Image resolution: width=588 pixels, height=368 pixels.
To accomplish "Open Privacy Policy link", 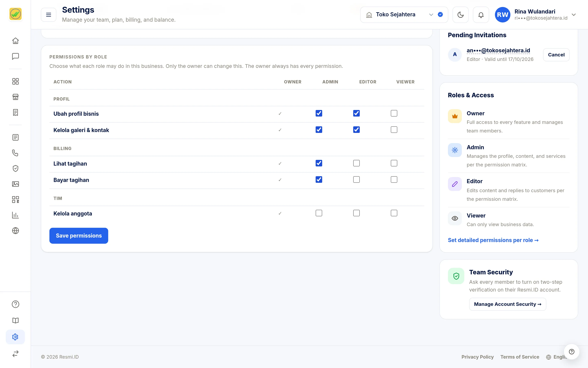I will pos(478,357).
